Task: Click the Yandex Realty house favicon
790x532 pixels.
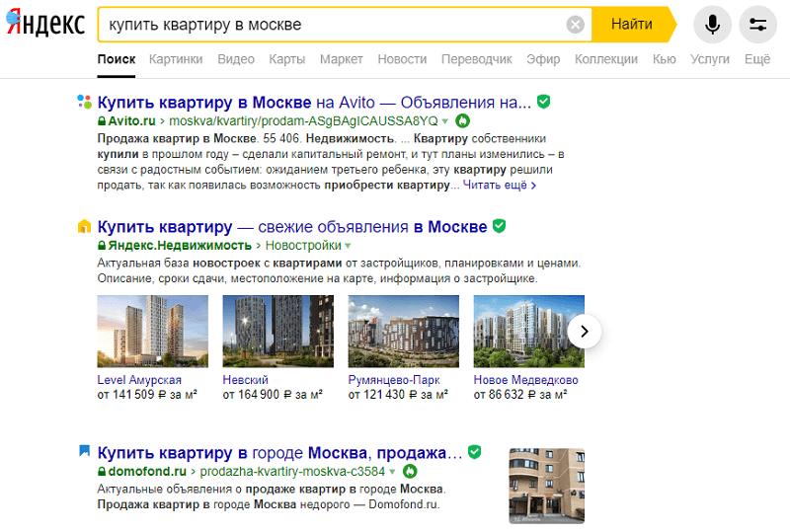Action: pyautogui.click(x=84, y=226)
